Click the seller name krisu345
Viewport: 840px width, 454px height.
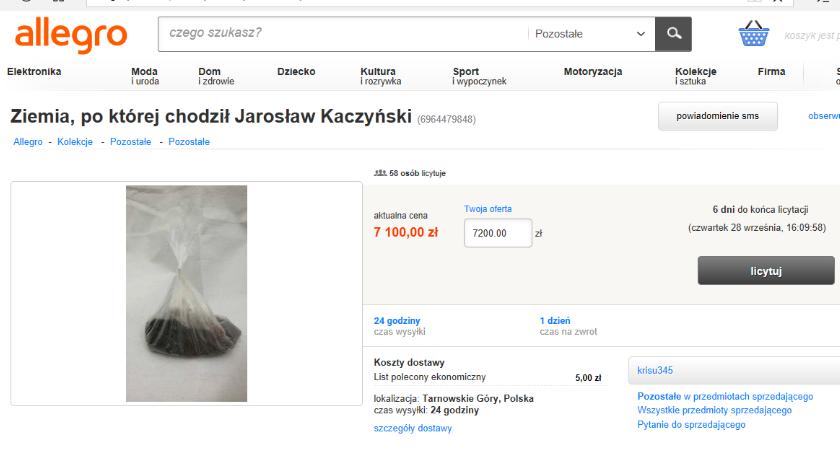pos(656,371)
